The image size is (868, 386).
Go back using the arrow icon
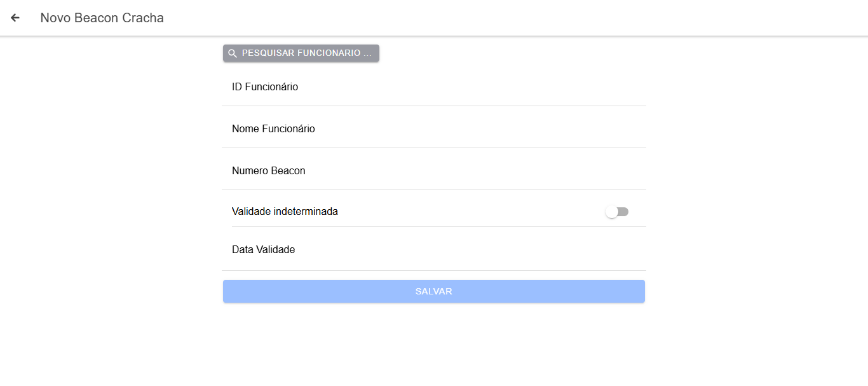click(x=15, y=18)
